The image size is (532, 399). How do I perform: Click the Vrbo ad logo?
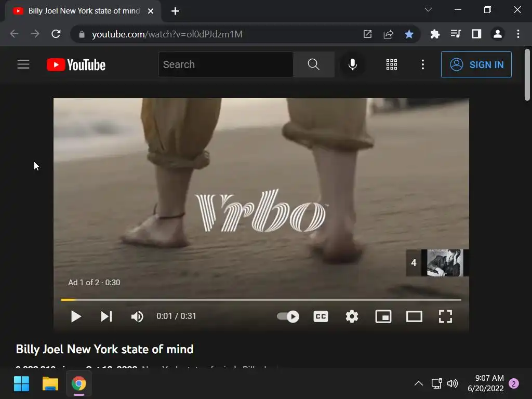(261, 211)
